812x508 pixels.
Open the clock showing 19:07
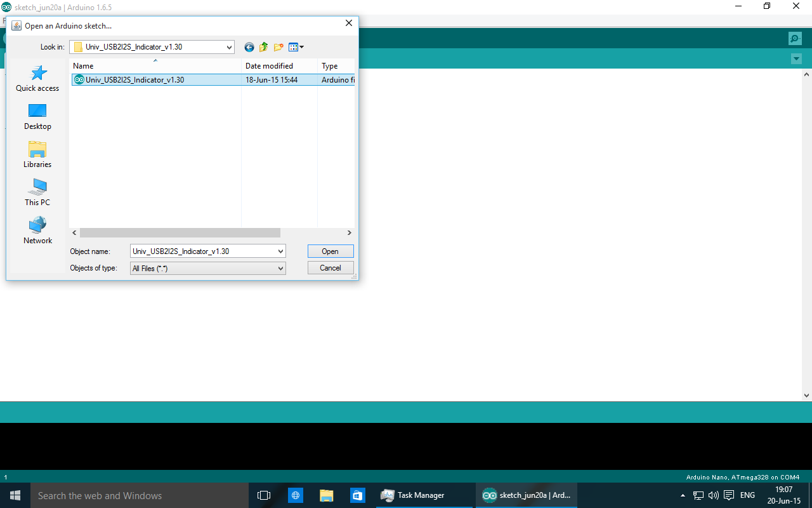coord(784,495)
